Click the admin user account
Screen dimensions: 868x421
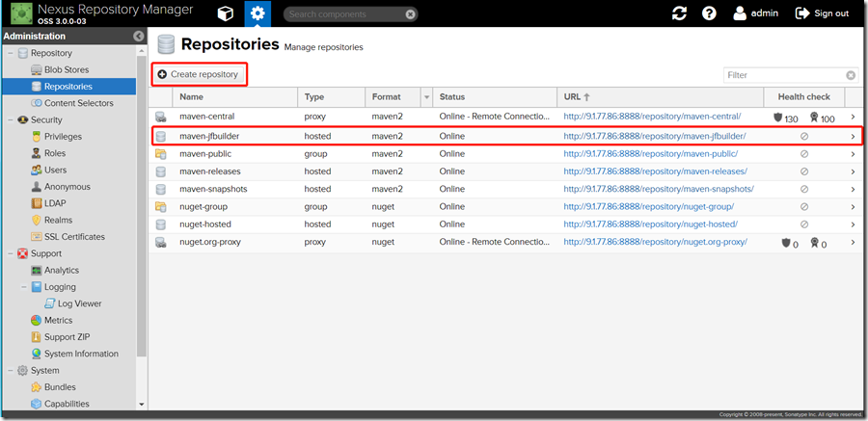tap(755, 13)
